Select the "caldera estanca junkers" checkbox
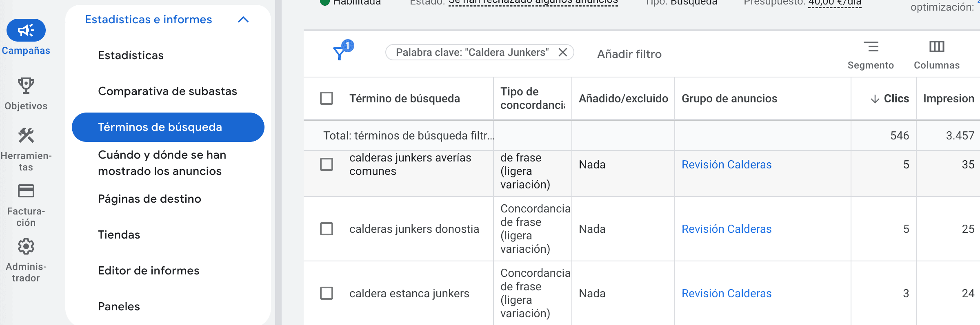980x325 pixels. (327, 293)
